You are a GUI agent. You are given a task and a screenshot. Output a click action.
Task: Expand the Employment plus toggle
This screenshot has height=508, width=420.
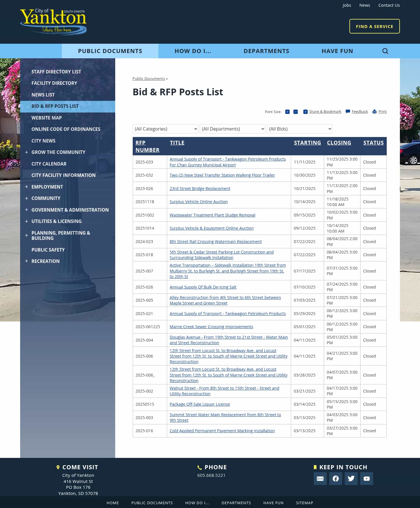coord(27,187)
